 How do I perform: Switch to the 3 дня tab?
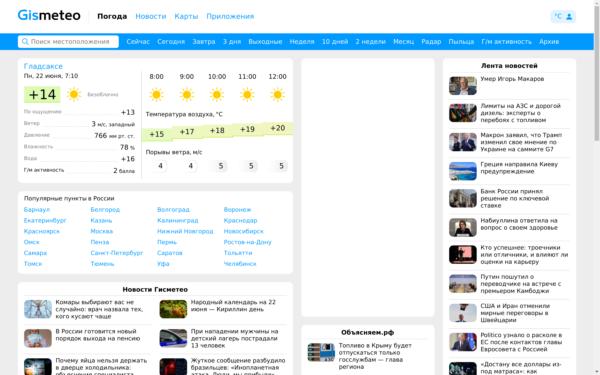coord(232,41)
